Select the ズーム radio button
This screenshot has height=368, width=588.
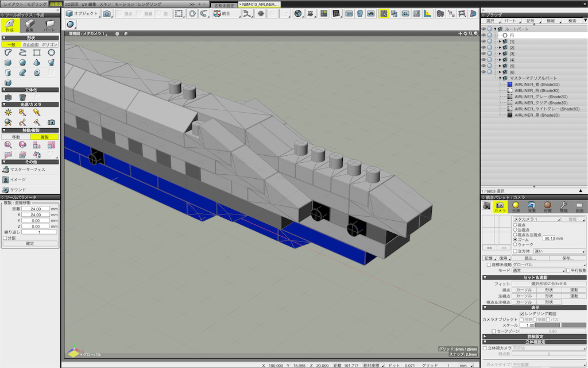515,240
